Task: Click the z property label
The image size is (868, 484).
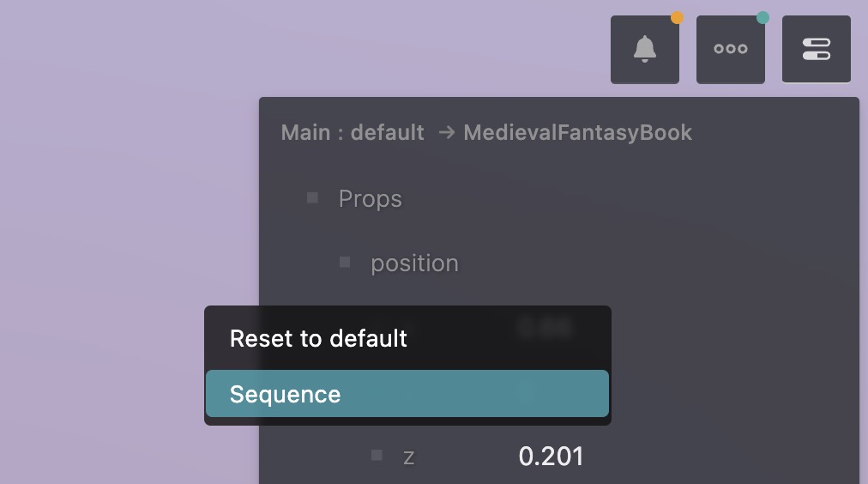Action: (408, 457)
